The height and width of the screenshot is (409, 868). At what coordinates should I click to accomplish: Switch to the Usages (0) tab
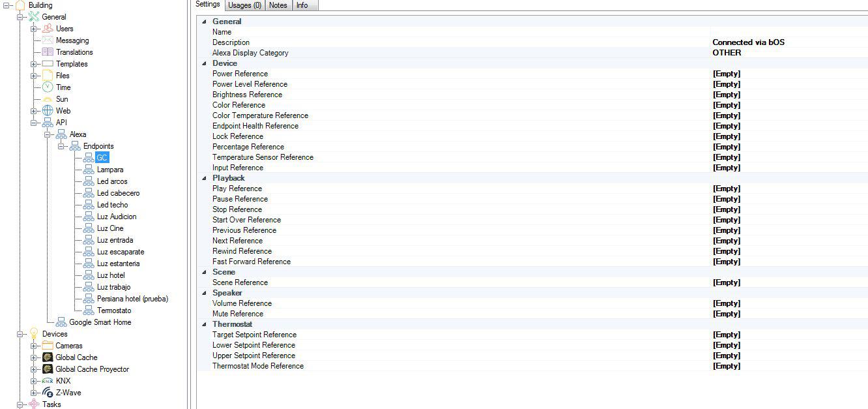[x=245, y=5]
